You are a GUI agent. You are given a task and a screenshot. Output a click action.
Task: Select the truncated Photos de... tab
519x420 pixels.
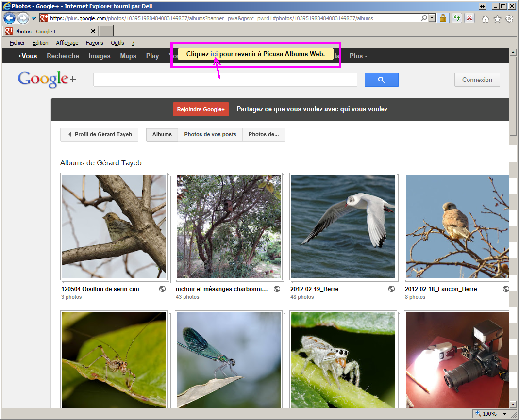264,134
